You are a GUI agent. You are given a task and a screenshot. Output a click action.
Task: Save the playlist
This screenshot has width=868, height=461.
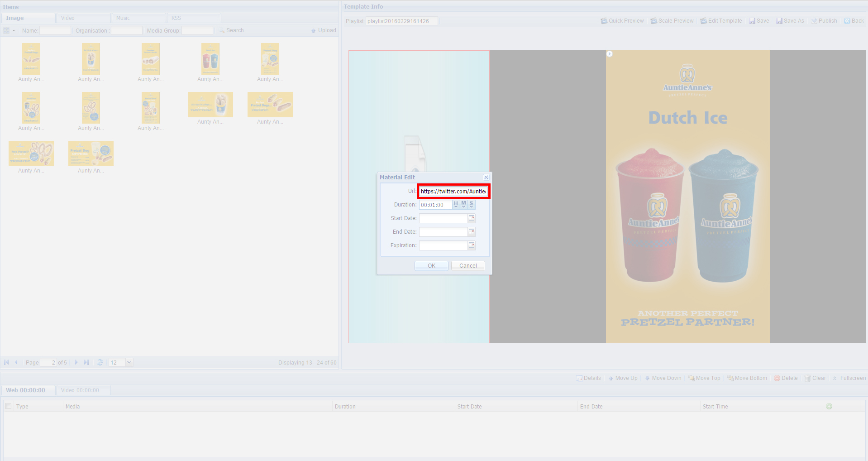759,21
